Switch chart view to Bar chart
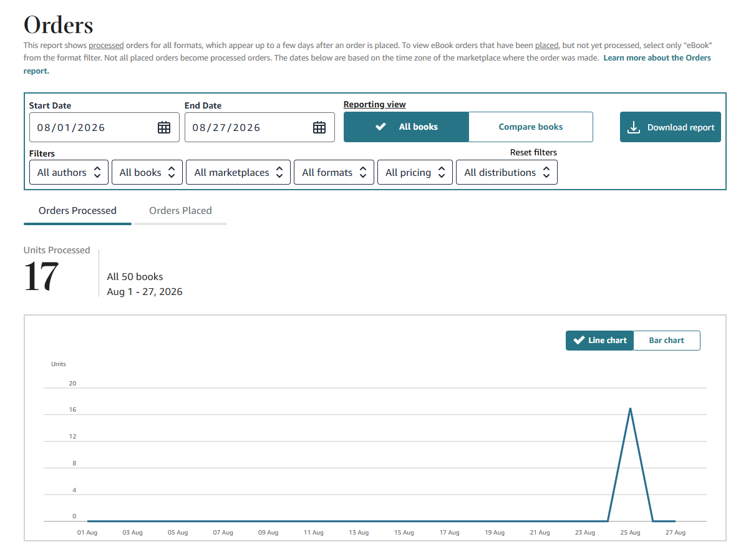Screen dimensions: 756x557 pos(666,341)
